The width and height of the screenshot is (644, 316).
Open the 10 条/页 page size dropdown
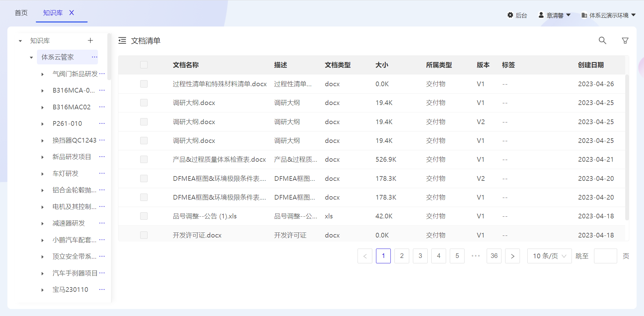pyautogui.click(x=549, y=256)
